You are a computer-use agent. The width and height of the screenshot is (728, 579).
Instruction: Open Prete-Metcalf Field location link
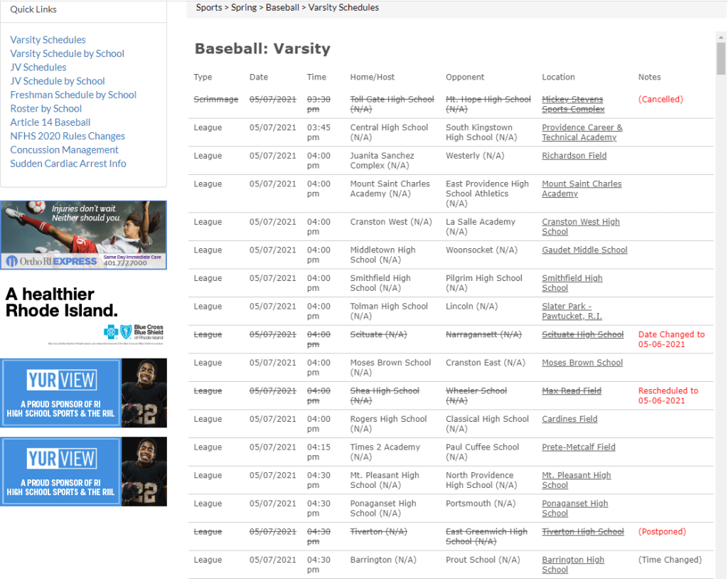[x=579, y=447]
